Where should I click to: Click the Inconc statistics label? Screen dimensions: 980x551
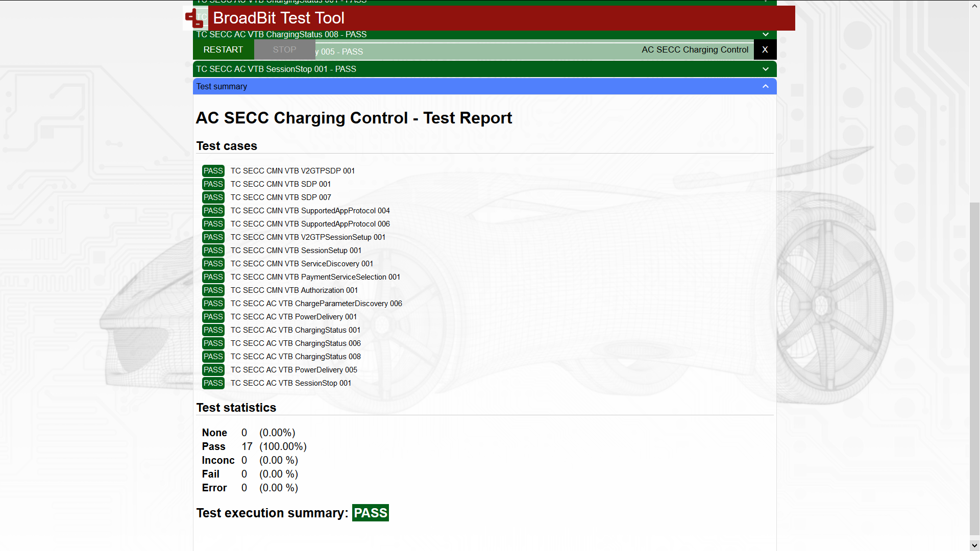point(218,460)
